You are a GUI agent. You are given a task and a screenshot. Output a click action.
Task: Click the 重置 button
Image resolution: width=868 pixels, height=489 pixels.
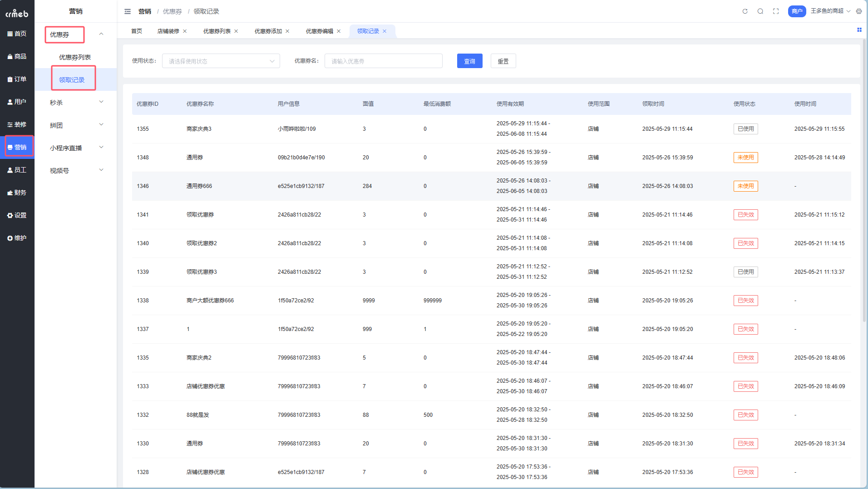(x=503, y=61)
